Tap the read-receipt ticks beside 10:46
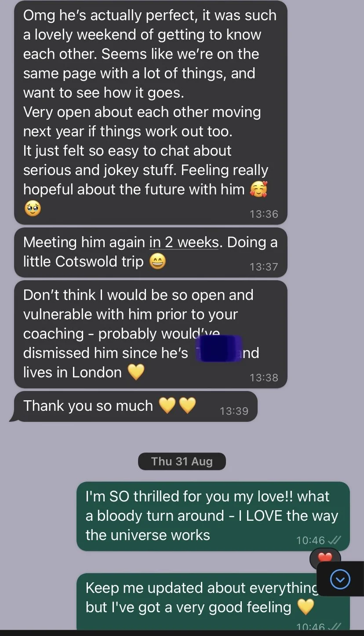The image size is (364, 636). click(335, 540)
